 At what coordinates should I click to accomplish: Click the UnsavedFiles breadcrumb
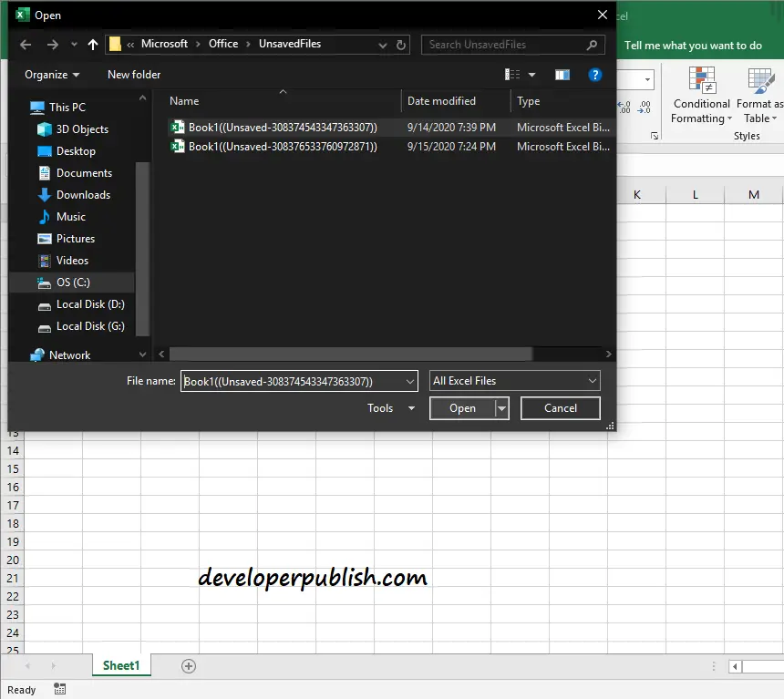[x=290, y=44]
